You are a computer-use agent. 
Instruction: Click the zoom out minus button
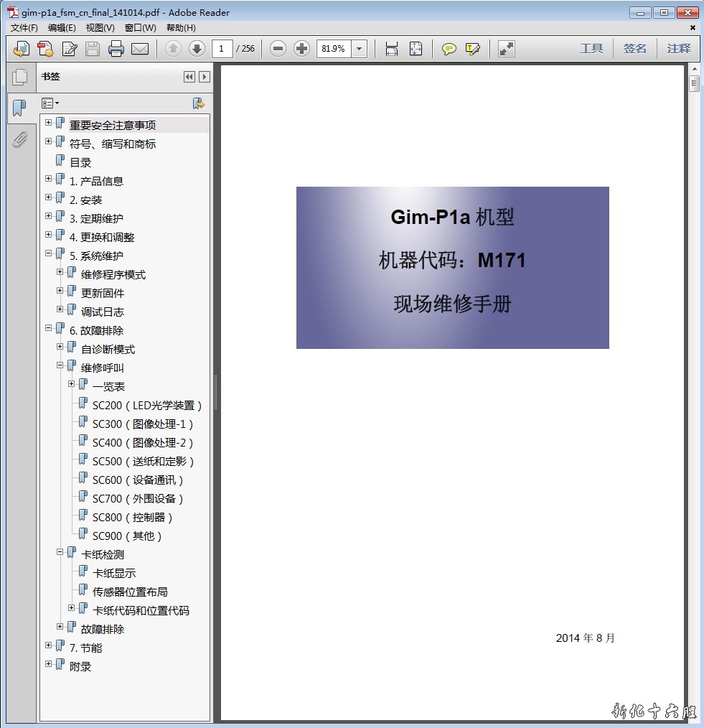click(x=278, y=49)
